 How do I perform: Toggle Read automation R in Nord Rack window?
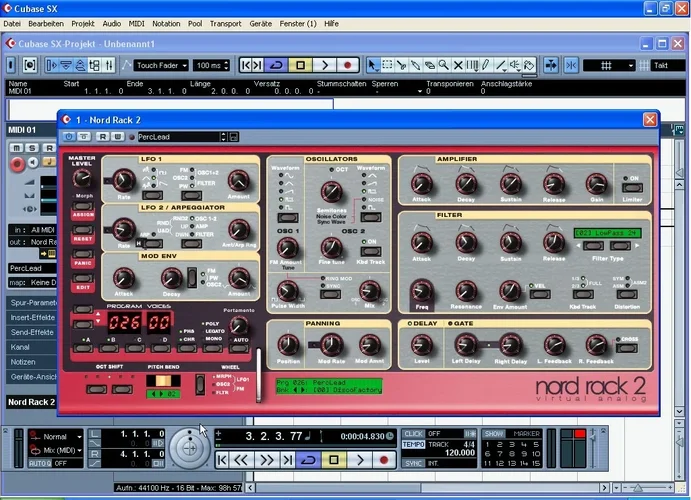[x=102, y=137]
